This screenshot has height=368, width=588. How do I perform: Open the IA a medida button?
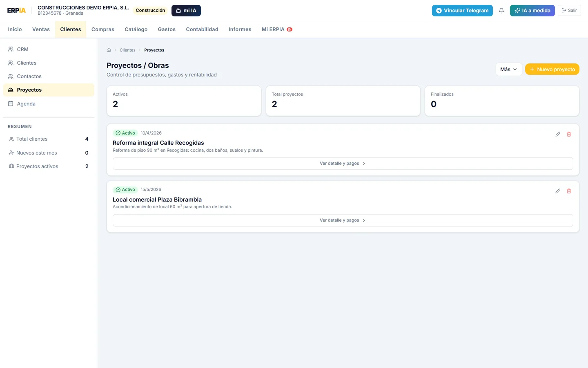tap(532, 11)
